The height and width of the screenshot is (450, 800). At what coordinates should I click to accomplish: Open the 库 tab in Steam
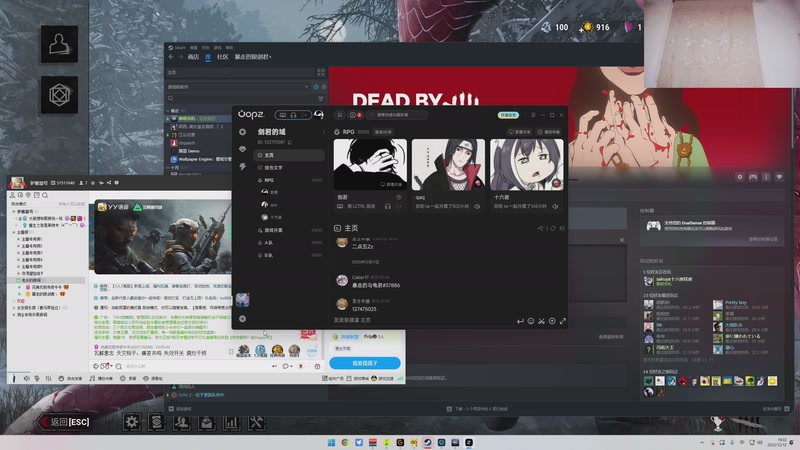208,57
